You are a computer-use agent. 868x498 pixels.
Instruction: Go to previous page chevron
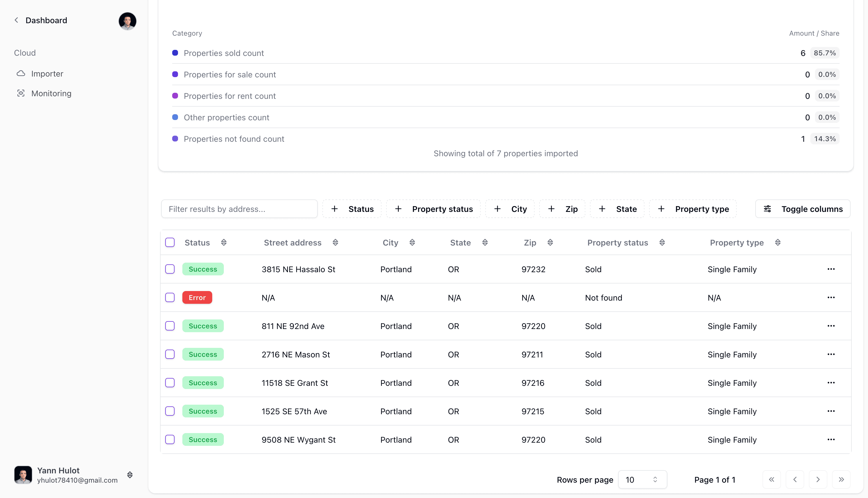(x=795, y=479)
